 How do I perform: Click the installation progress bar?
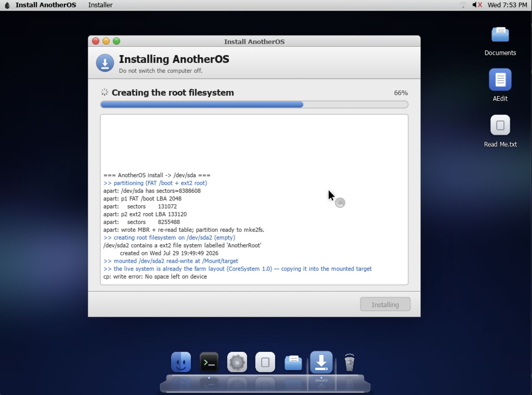pos(254,104)
